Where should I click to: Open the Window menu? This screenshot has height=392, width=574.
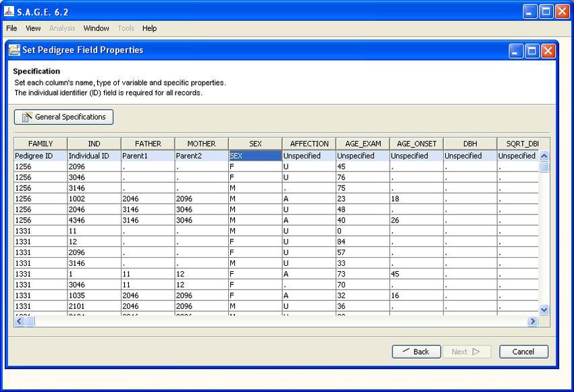point(97,28)
